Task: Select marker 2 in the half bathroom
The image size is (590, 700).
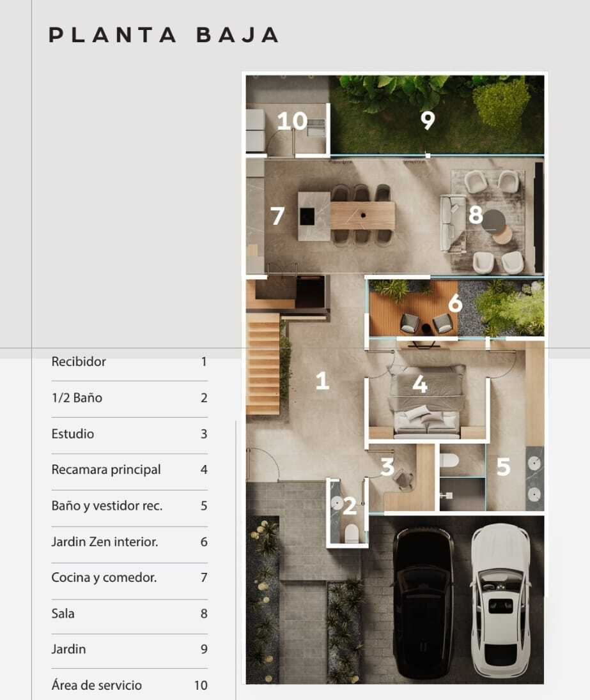Action: click(349, 506)
